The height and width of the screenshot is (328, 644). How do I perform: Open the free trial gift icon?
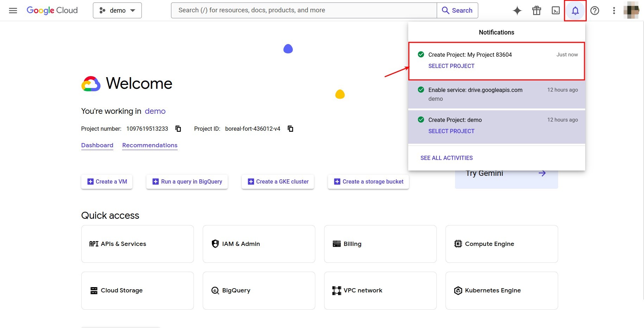click(x=536, y=10)
